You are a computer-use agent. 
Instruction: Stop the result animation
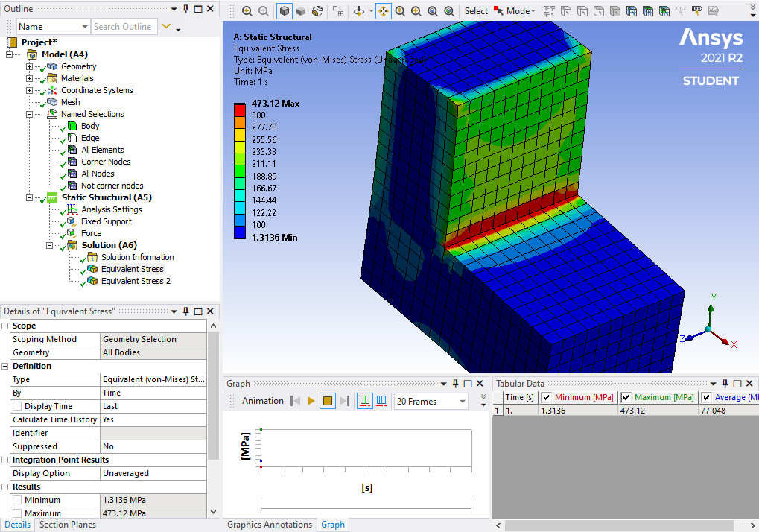point(328,401)
